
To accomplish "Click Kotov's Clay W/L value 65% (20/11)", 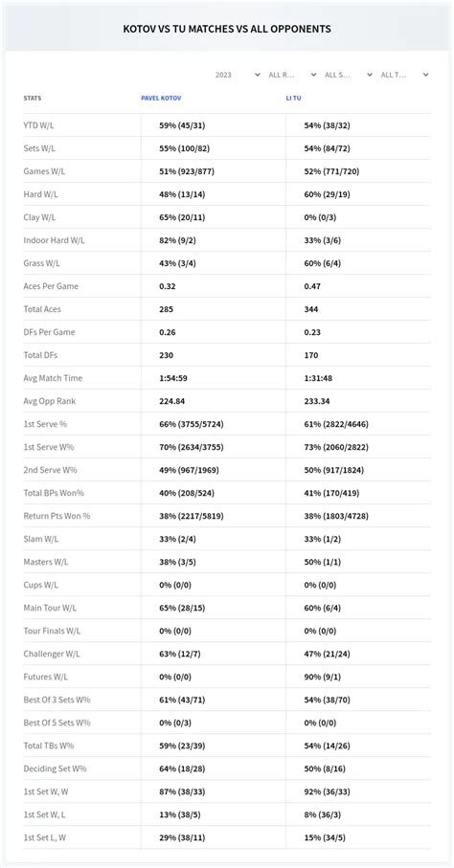I will point(182,217).
